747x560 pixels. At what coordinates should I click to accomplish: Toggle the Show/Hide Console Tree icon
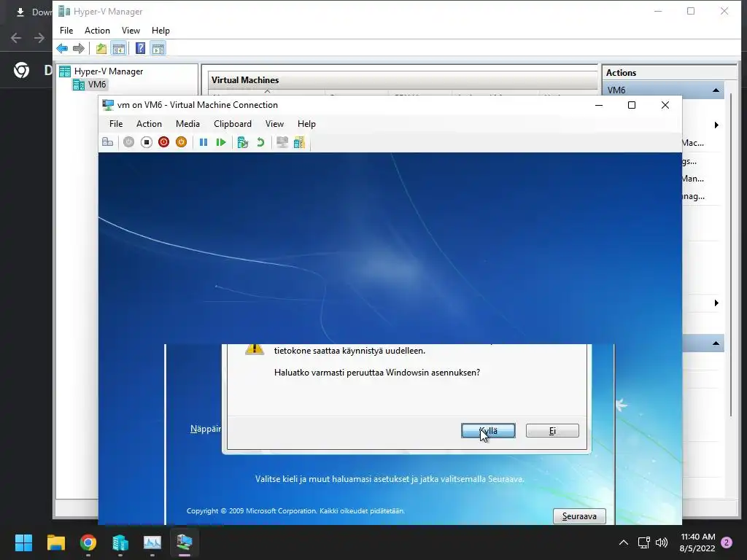tap(118, 48)
